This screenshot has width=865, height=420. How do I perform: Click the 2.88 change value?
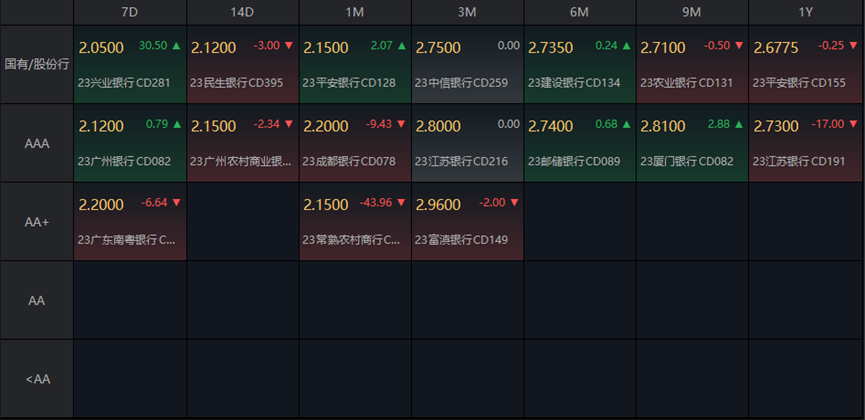click(719, 124)
